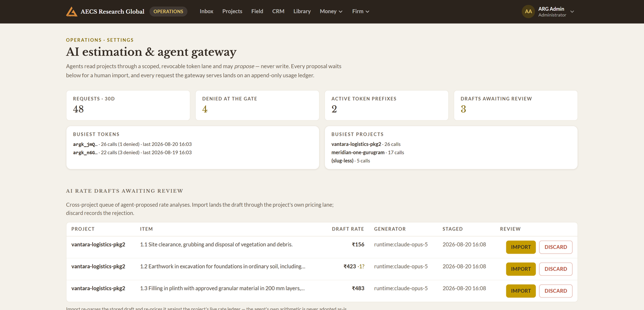Click the BUSIEST TOKENS card heading

[x=96, y=134]
